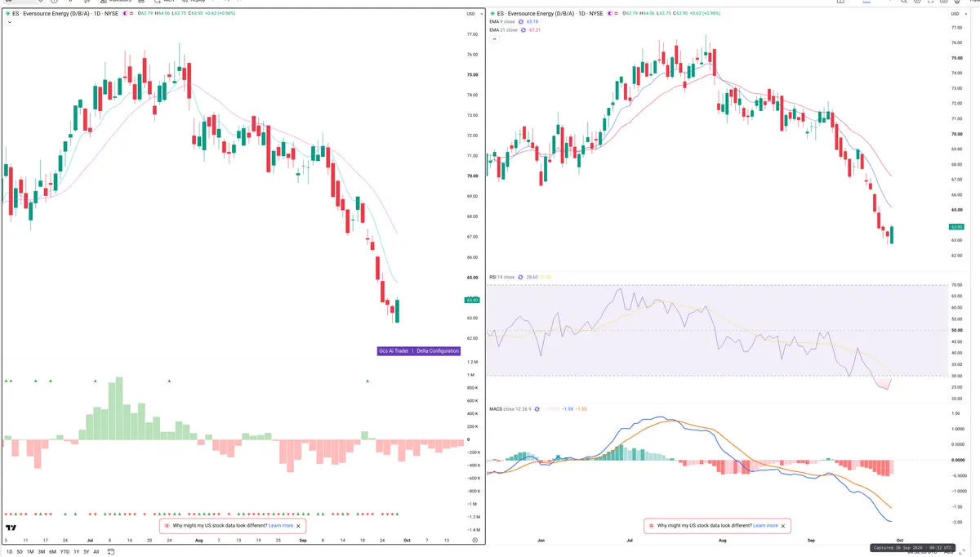Collapse the right chart's indicator legend

(x=494, y=38)
